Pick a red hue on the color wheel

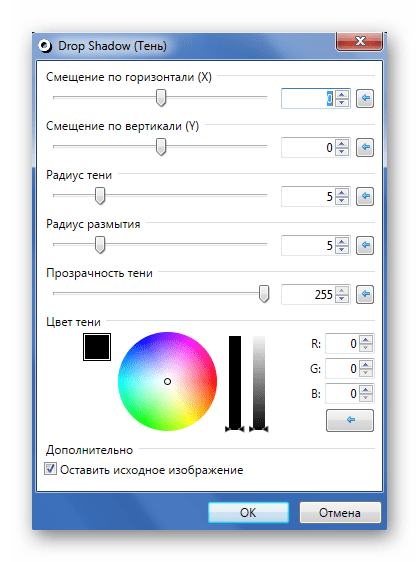(x=211, y=381)
